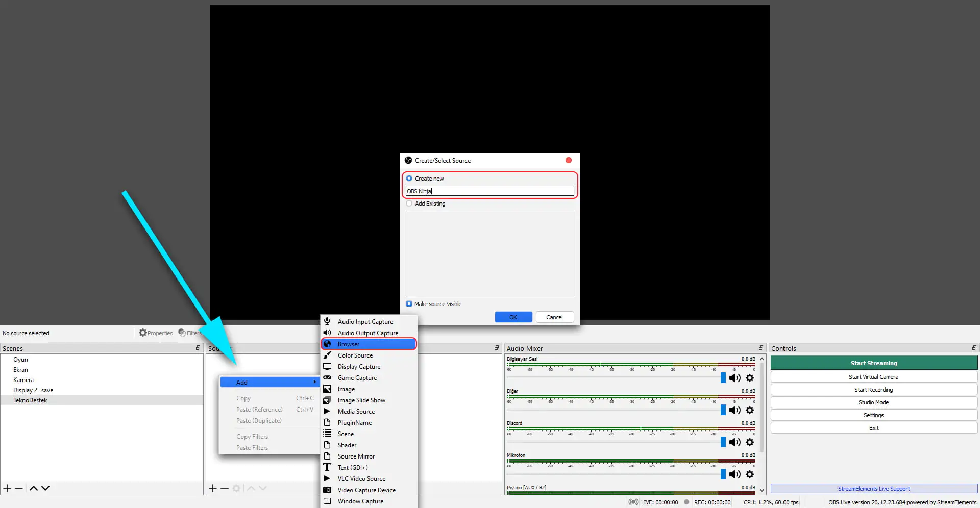Screen dimensions: 980x508
Task: Click the T icon for Text (GDI+)
Action: point(327,467)
